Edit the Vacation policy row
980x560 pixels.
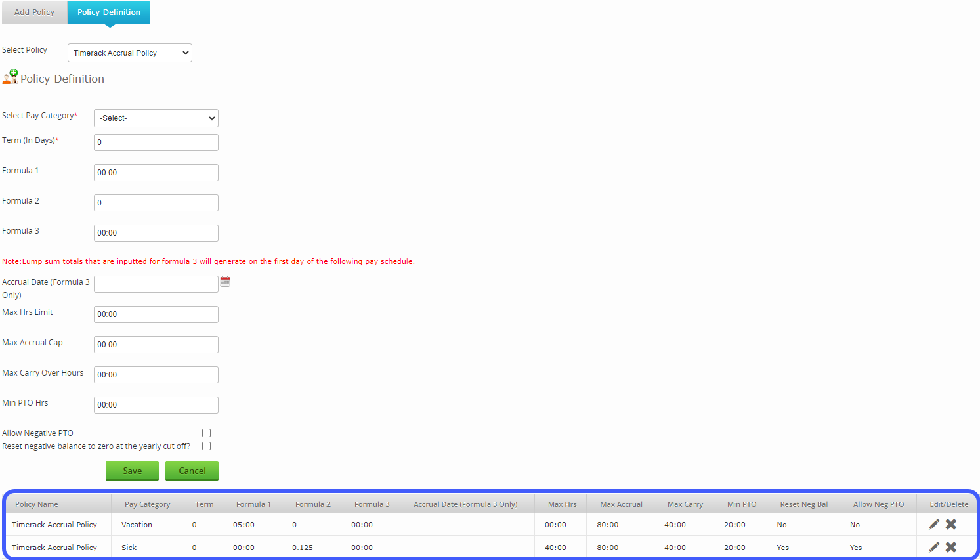[934, 524]
